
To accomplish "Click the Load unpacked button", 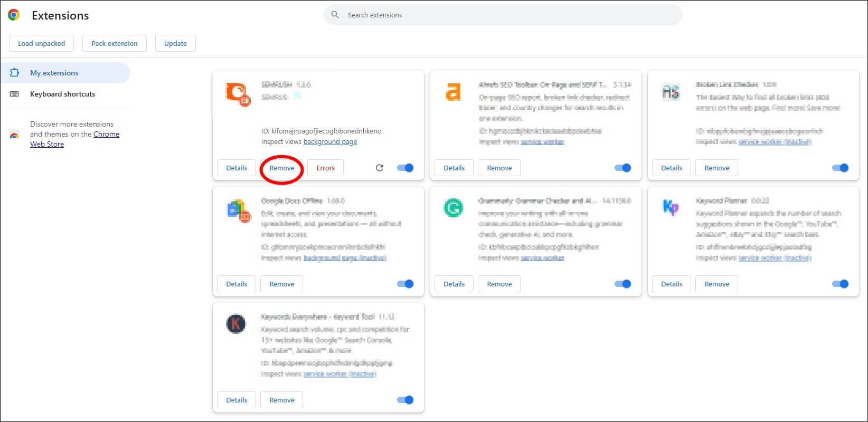I will [x=41, y=43].
